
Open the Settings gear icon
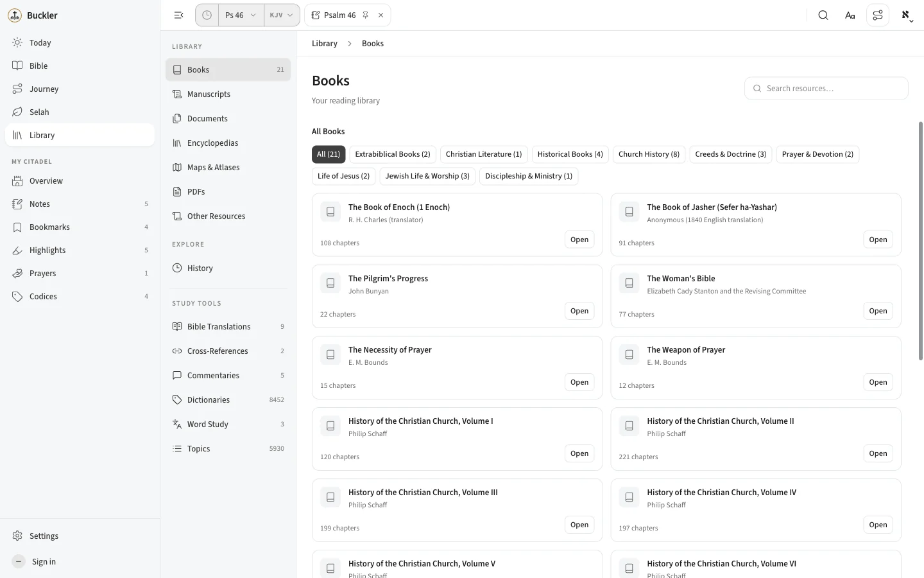click(17, 536)
